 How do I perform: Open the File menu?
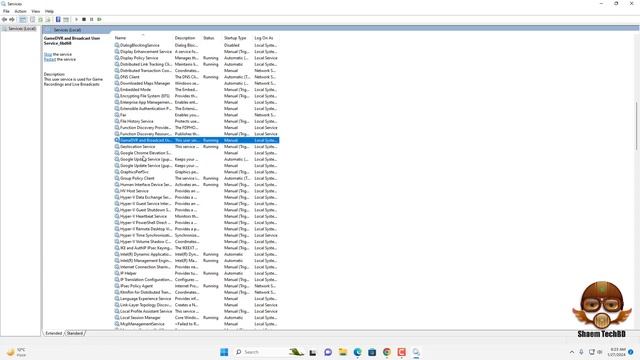(x=6, y=11)
